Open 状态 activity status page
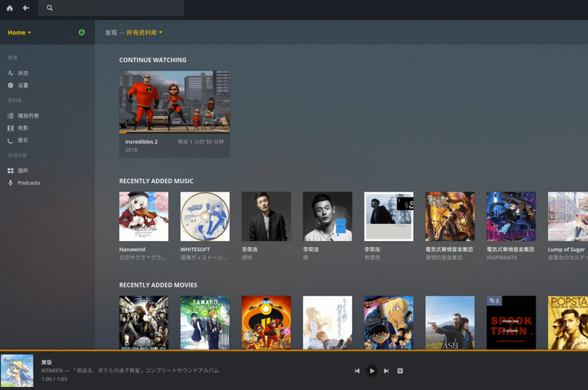The image size is (588, 390). coord(22,73)
